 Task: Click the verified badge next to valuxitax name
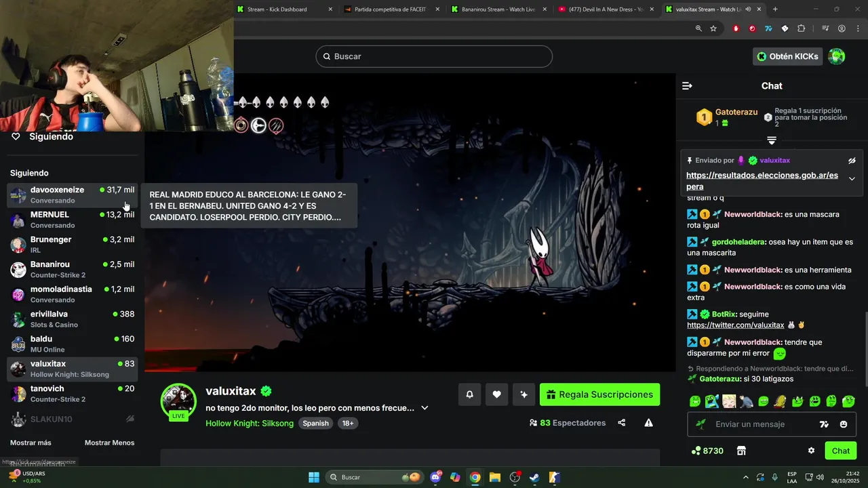pos(267,391)
